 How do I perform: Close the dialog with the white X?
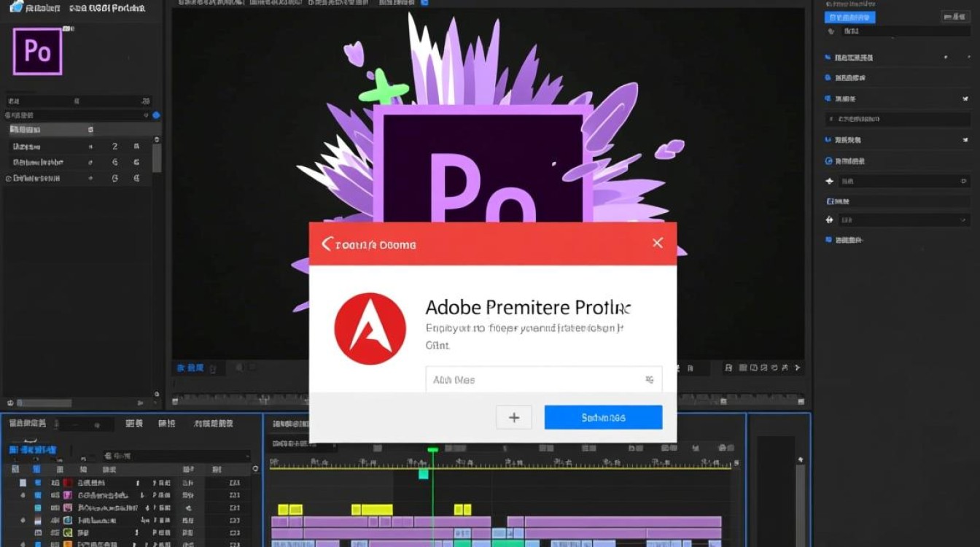(x=658, y=243)
